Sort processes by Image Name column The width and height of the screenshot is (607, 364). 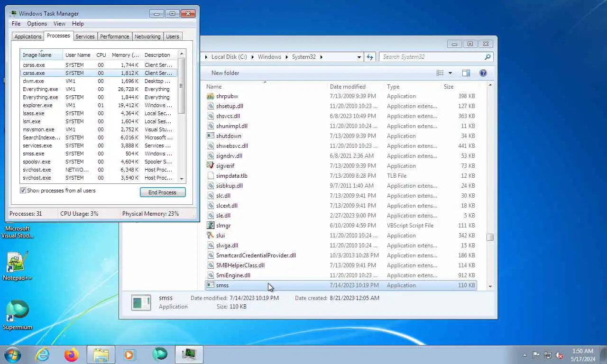click(x=41, y=55)
